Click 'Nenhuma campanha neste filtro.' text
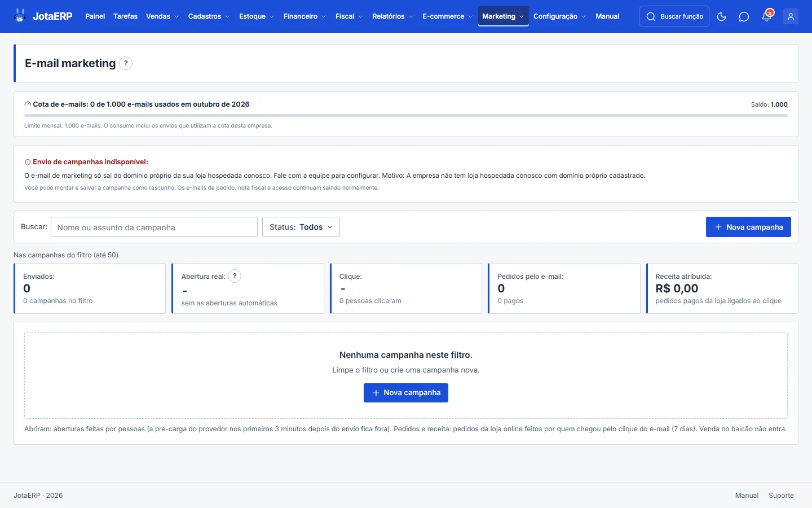Viewport: 812px width, 508px height. tap(406, 355)
